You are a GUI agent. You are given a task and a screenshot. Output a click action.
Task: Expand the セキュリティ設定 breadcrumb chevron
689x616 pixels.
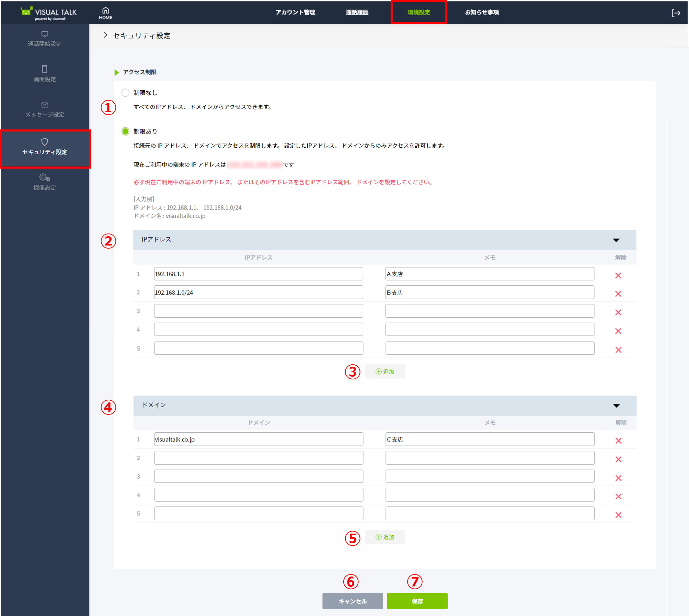click(105, 35)
